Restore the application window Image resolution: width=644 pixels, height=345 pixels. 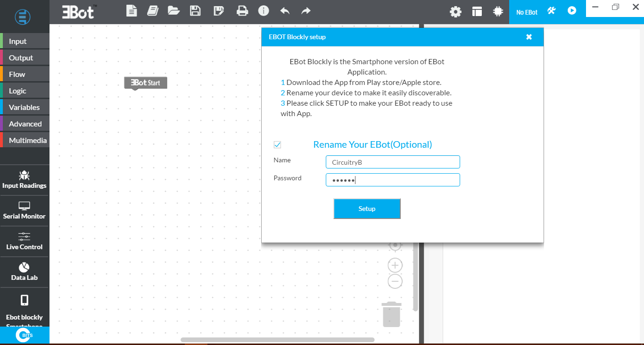(x=615, y=7)
